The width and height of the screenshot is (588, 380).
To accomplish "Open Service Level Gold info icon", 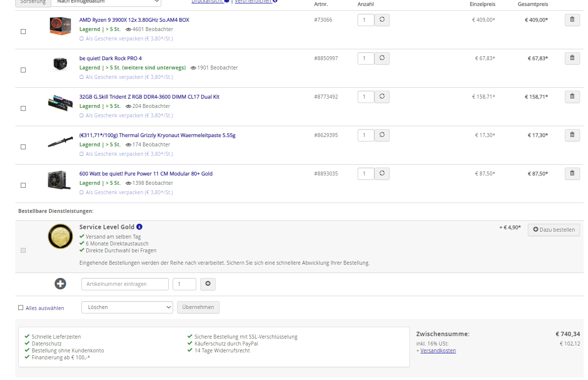I will [139, 227].
